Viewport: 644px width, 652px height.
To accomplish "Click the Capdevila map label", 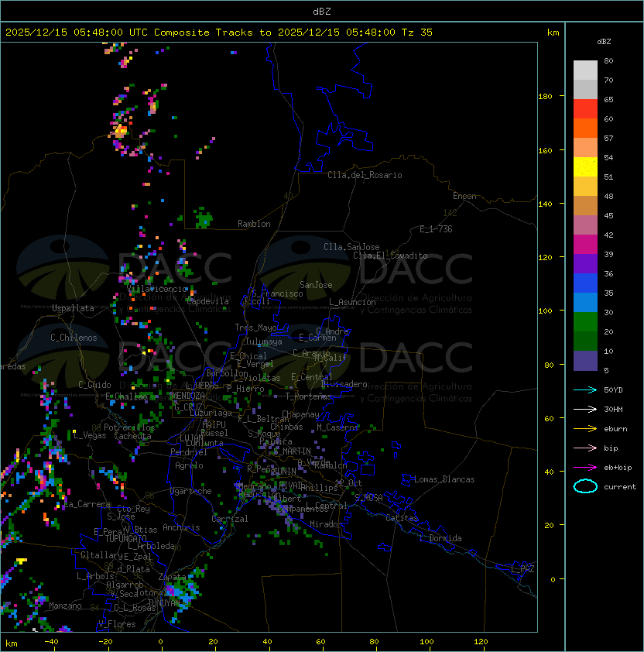I will tap(208, 301).
